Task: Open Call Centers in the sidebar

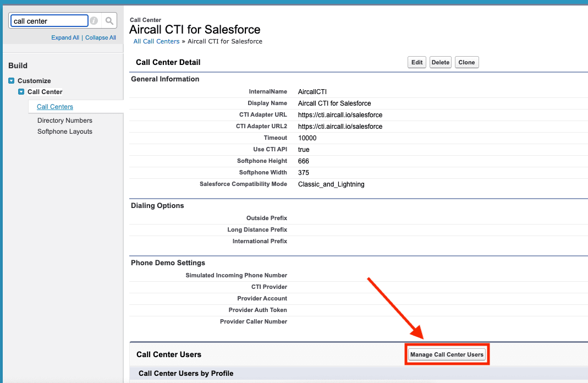Action: [x=55, y=107]
